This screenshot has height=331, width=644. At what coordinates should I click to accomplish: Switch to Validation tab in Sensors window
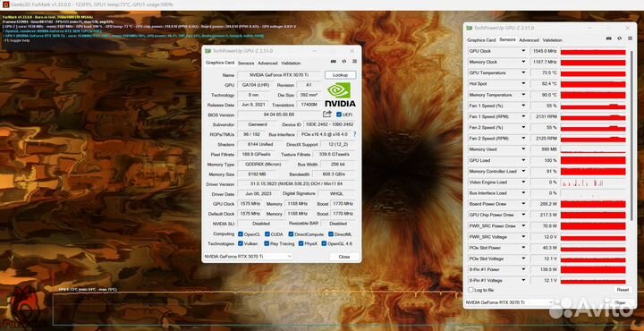pos(552,40)
